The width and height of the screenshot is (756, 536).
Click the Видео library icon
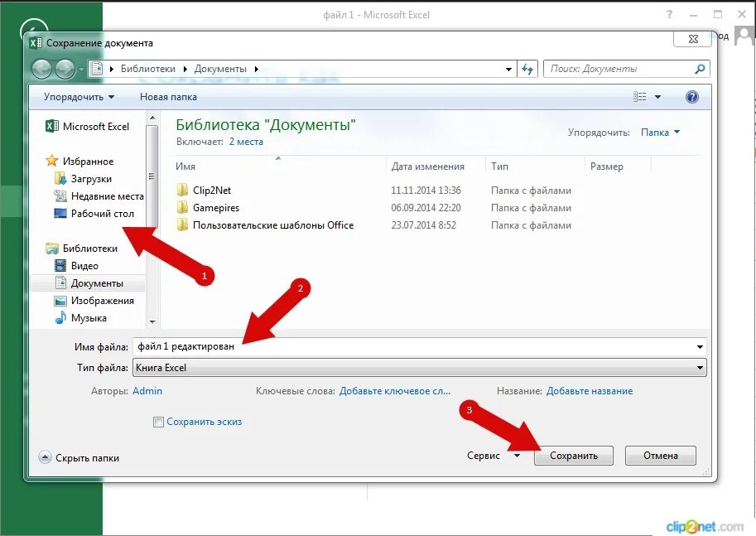click(60, 265)
